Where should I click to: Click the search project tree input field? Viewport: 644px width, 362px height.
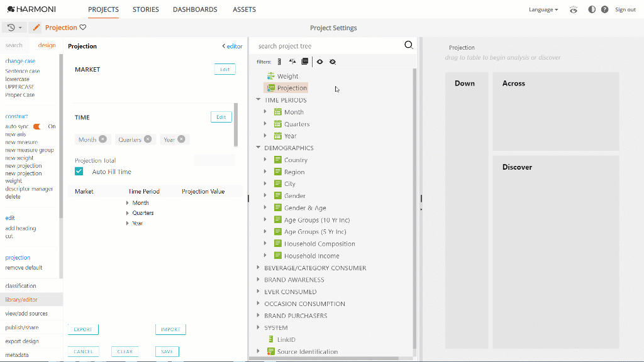(327, 46)
